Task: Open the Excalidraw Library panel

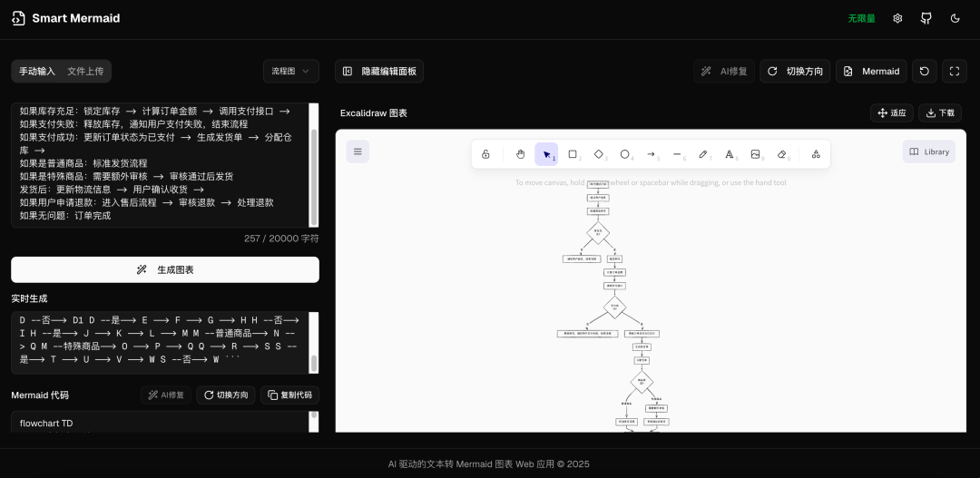Action: [929, 151]
